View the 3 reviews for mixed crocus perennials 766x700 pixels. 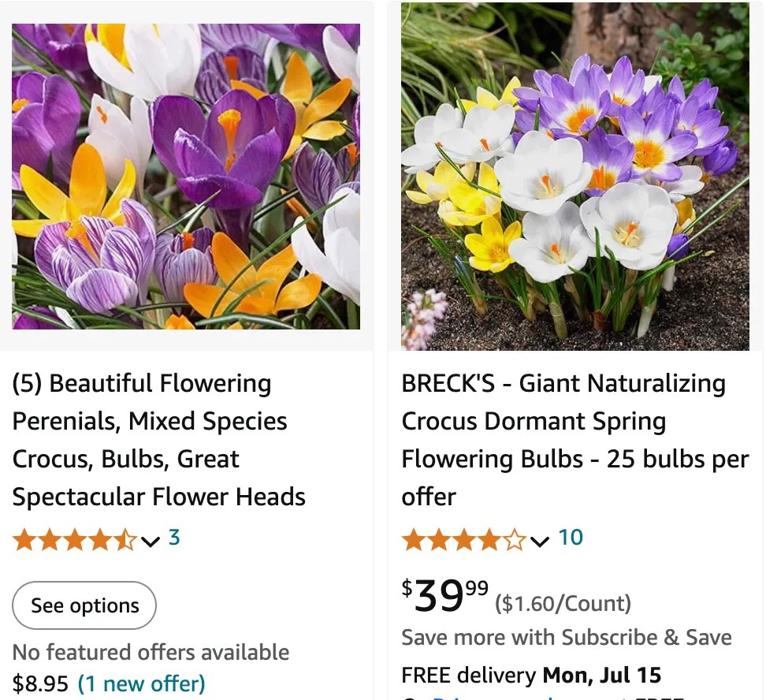coord(175,539)
